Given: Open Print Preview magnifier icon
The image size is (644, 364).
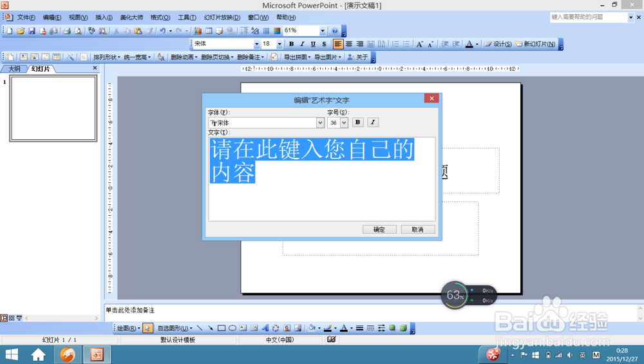Looking at the screenshot, I should click(78, 31).
